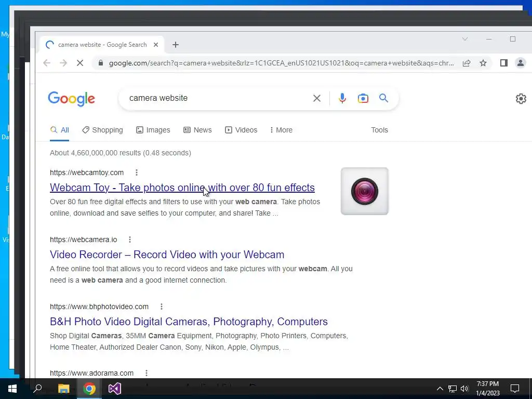Switch to Videos results tab

click(x=241, y=130)
